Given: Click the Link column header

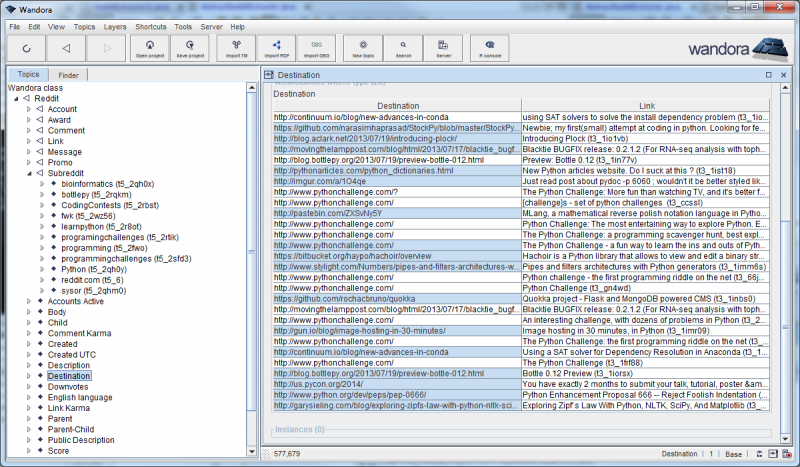Looking at the screenshot, I should click(x=646, y=105).
